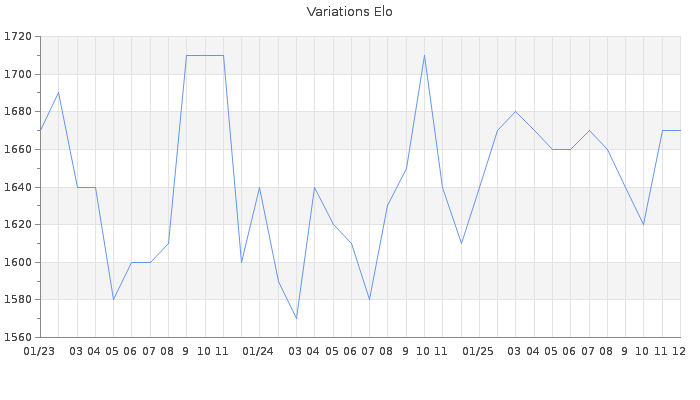Click the 1720 label on the y-axis
The width and height of the screenshot is (700, 400).
[x=18, y=37]
